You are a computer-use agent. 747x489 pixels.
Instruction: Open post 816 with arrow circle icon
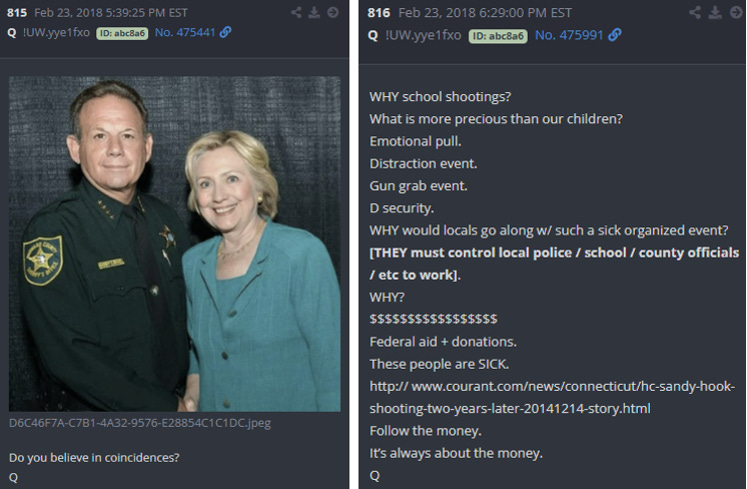point(736,12)
